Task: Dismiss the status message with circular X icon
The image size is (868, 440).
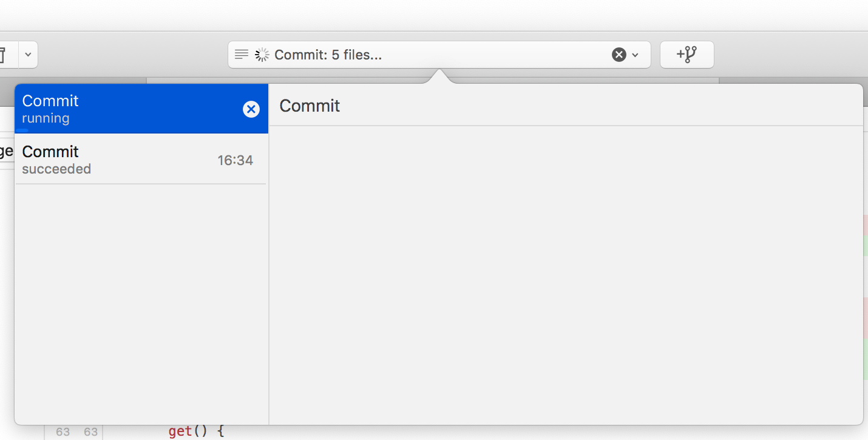Action: [x=618, y=55]
